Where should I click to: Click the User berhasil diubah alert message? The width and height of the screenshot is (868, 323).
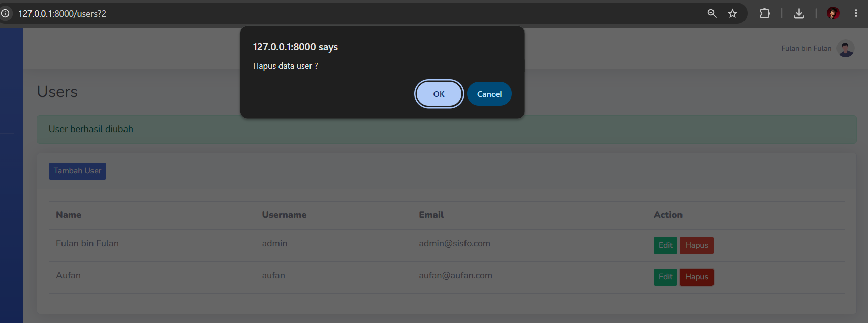click(x=446, y=129)
